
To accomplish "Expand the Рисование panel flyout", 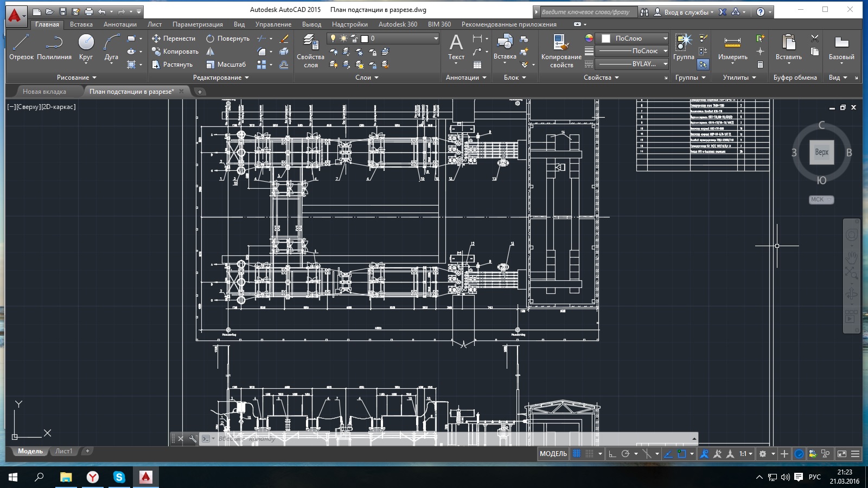I will click(76, 78).
